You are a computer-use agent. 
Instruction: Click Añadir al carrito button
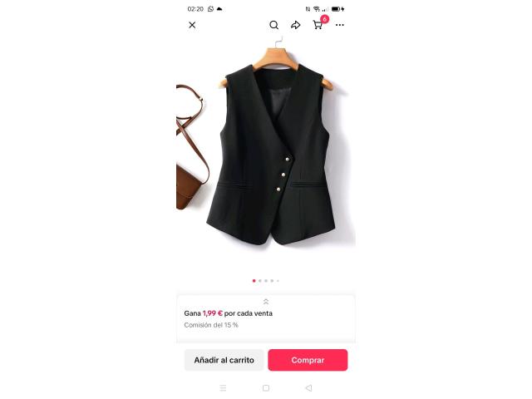pyautogui.click(x=224, y=360)
